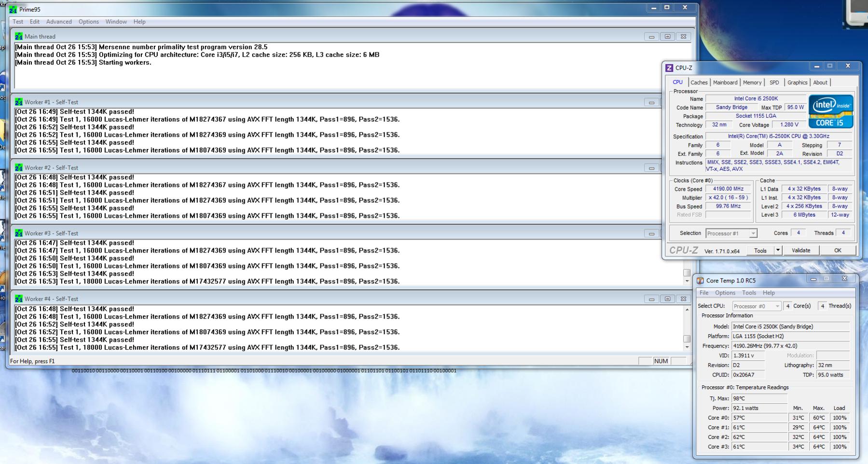The height and width of the screenshot is (464, 868).
Task: Open the Select CPU dropdown in Core Temp
Action: point(757,306)
